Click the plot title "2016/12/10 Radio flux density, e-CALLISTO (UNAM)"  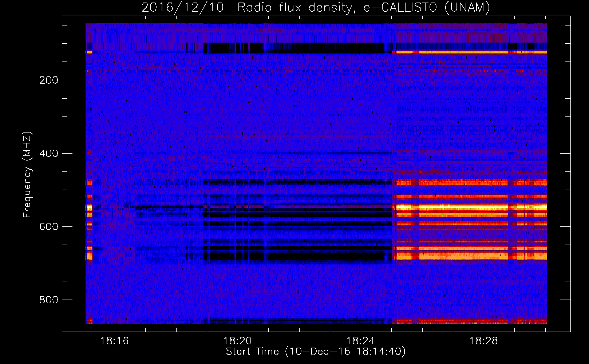[316, 7]
